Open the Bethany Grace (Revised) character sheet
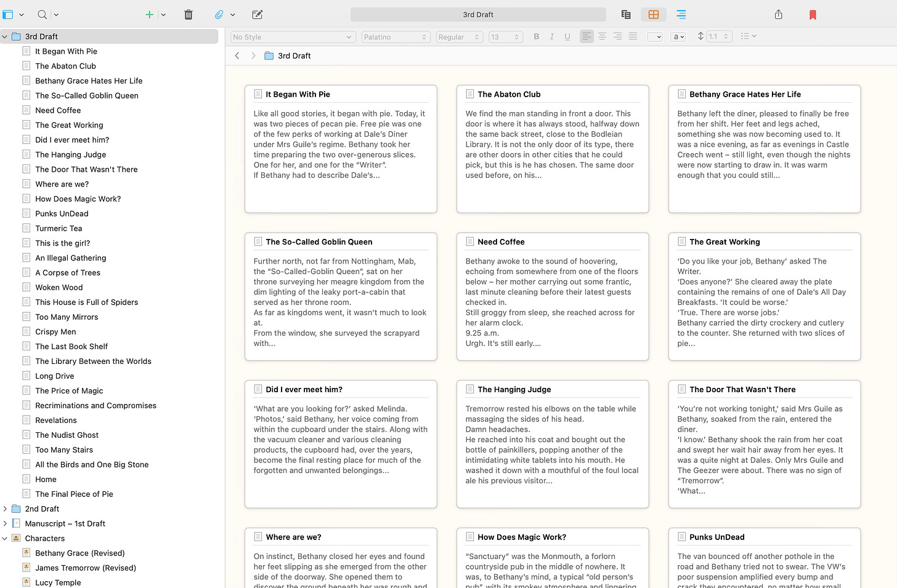The image size is (897, 588). [x=79, y=553]
